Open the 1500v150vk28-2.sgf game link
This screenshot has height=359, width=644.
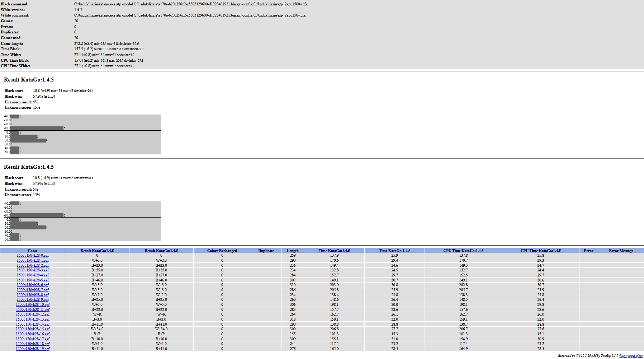tap(33, 265)
